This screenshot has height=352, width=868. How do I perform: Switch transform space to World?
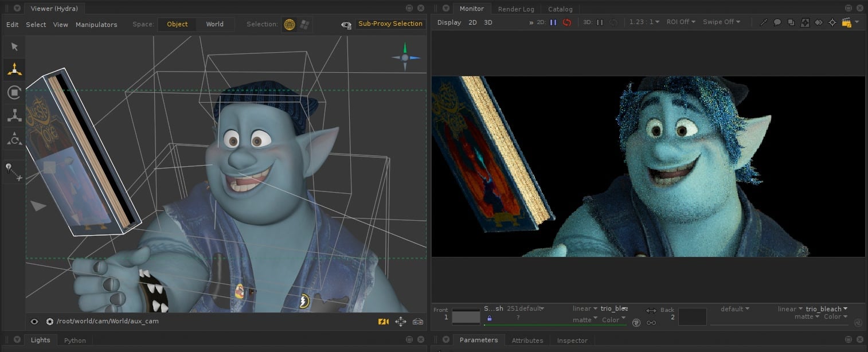[215, 24]
